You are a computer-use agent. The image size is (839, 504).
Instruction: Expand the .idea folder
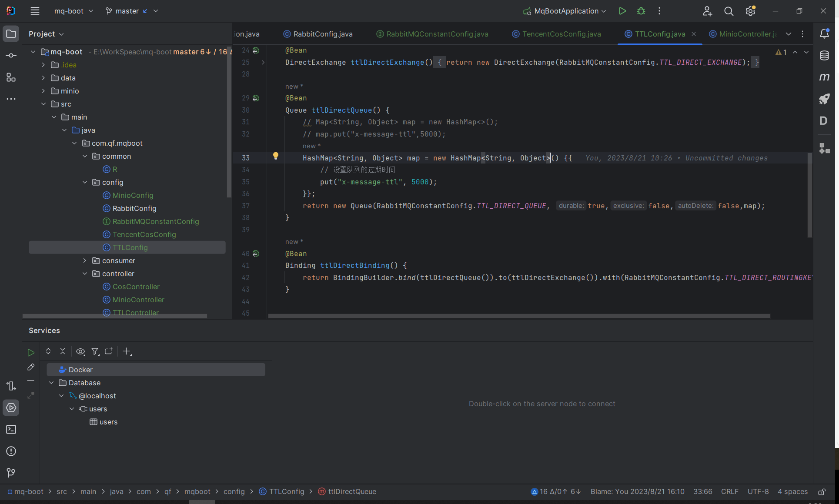click(x=43, y=65)
